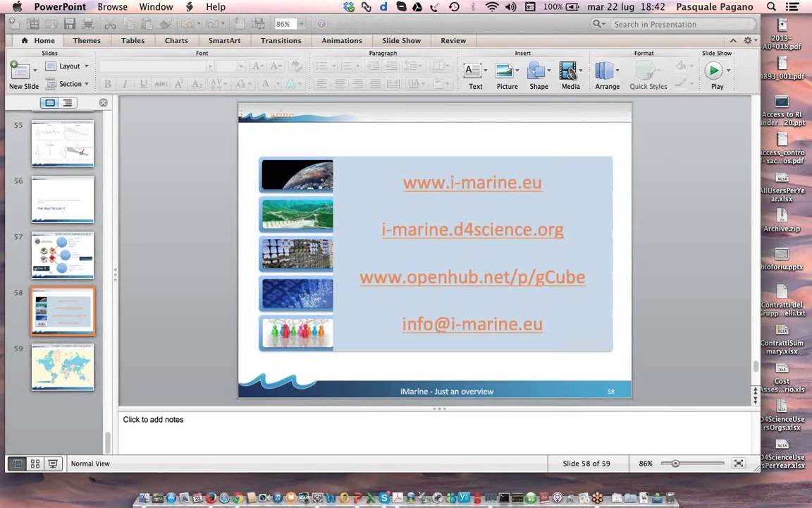Open the Arrange tool
This screenshot has width=812, height=508.
[607, 75]
